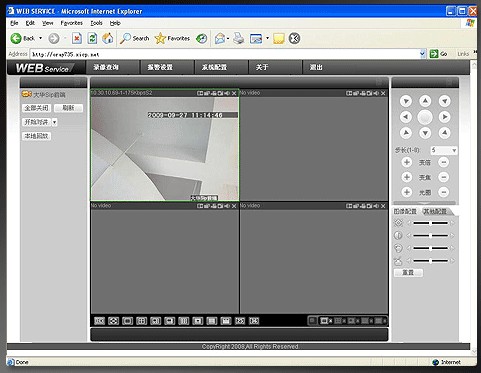Image resolution: width=481 pixels, height=373 pixels.
Task: Click the IE Stop toolbar icon
Action: [77, 38]
